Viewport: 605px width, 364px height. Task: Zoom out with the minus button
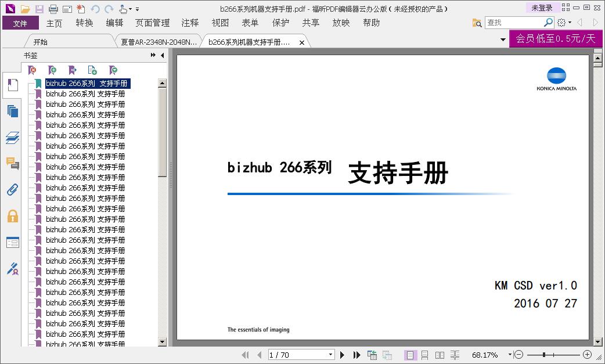pyautogui.click(x=519, y=354)
